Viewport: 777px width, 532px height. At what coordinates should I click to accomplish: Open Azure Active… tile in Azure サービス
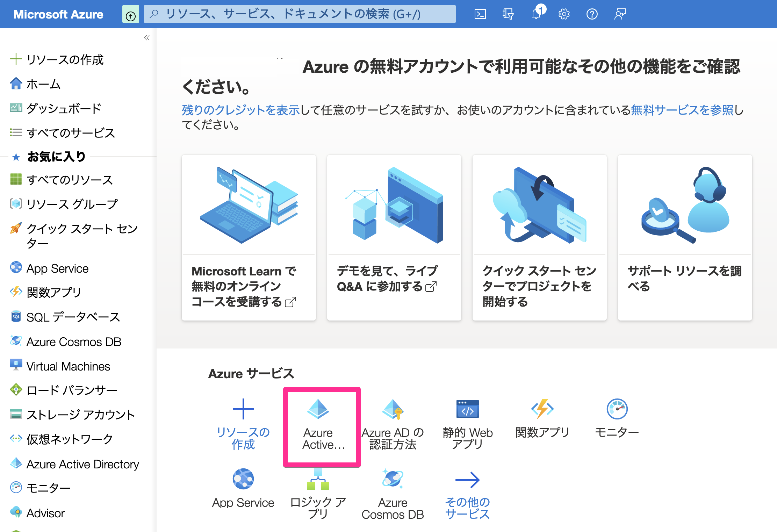click(x=322, y=426)
